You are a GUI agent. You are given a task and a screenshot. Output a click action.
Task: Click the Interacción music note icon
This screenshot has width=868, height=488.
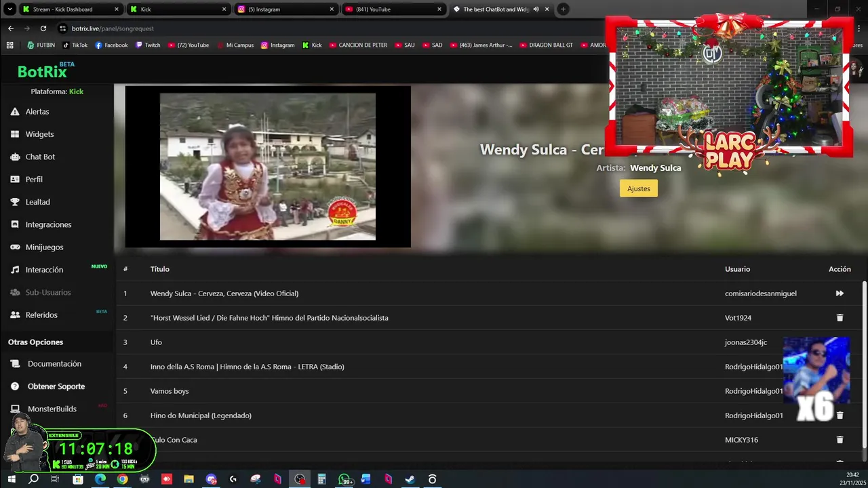[x=15, y=270]
